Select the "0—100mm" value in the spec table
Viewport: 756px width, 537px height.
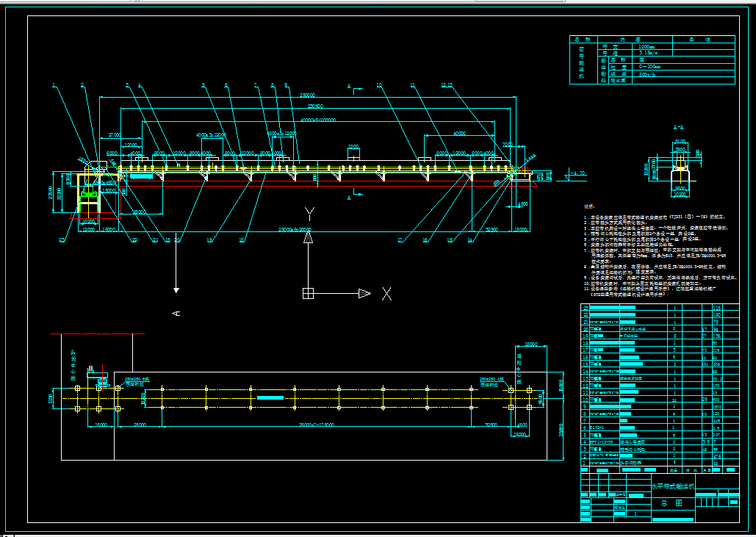pyautogui.click(x=649, y=67)
